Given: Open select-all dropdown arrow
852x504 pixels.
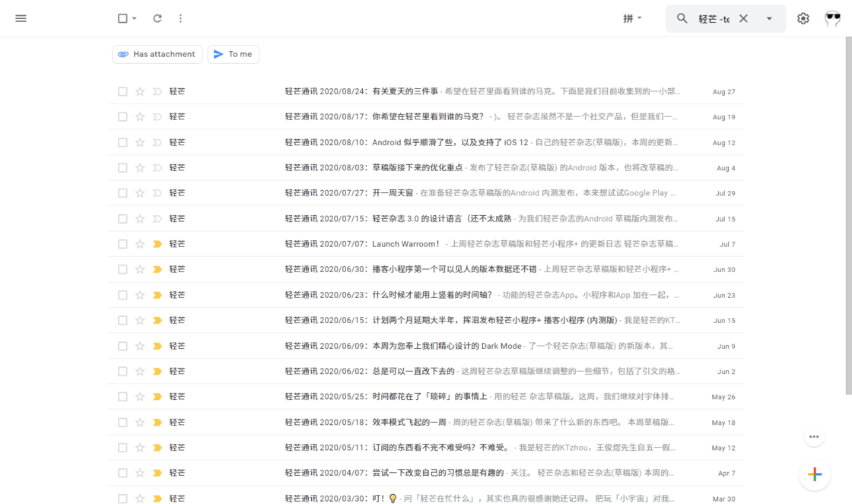Looking at the screenshot, I should click(x=134, y=18).
